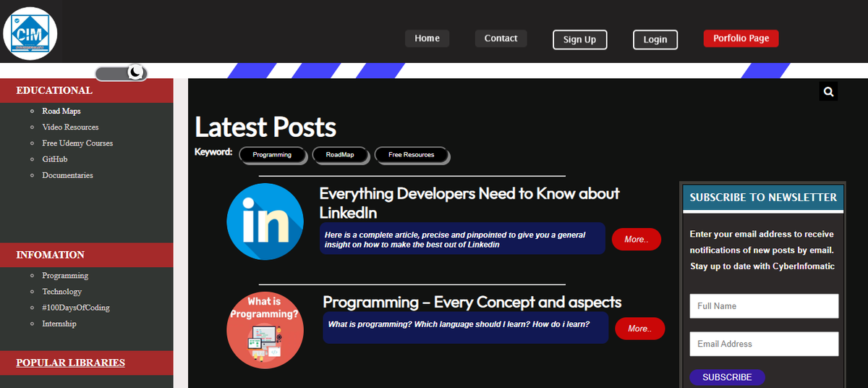Select the INFOMATION sidebar heading

(x=51, y=255)
